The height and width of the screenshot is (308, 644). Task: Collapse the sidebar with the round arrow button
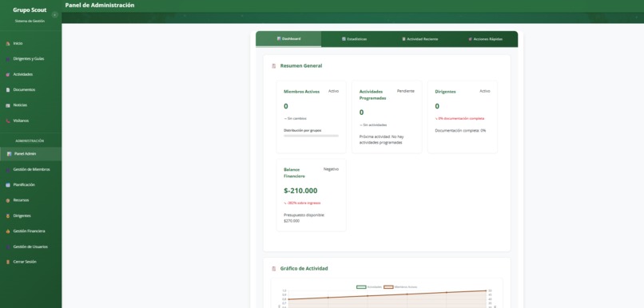coord(54,15)
